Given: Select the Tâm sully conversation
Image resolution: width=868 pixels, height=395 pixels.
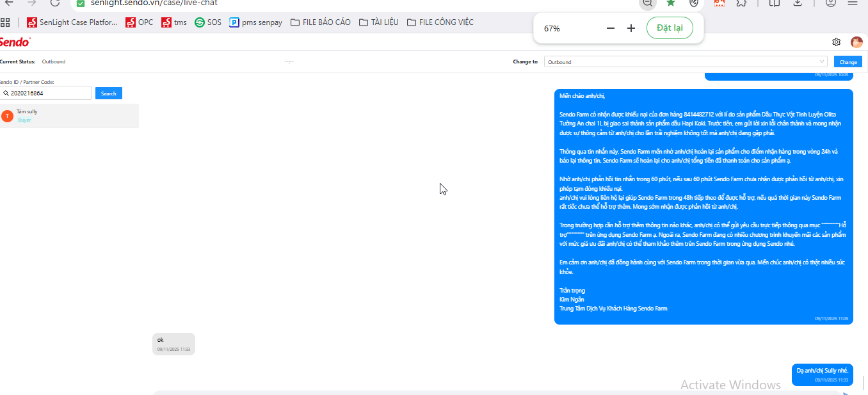Looking at the screenshot, I should 69,116.
